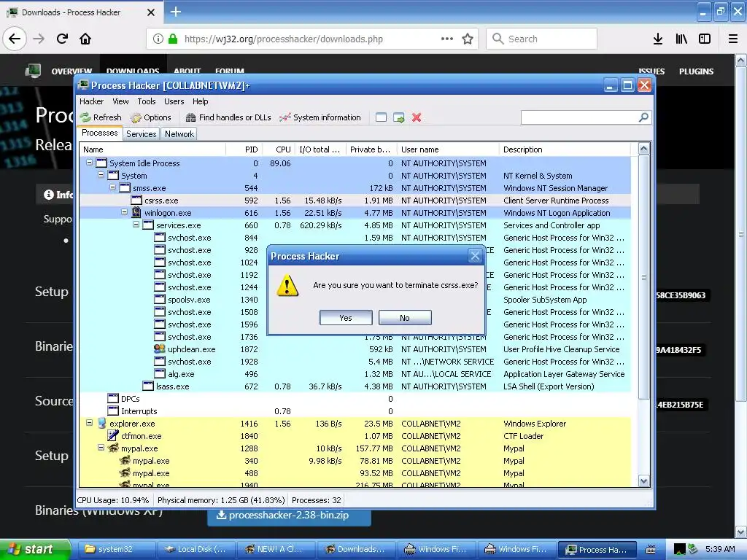Select the csrss.exe process icon

pos(136,201)
